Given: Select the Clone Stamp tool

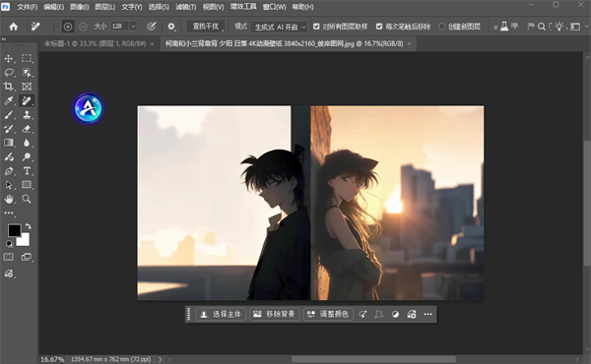Looking at the screenshot, I should (x=27, y=115).
